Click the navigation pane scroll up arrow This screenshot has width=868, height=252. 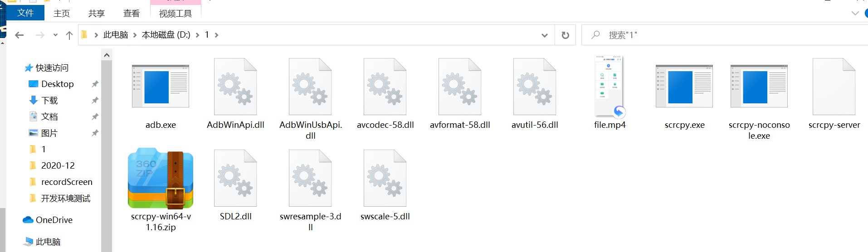[107, 55]
